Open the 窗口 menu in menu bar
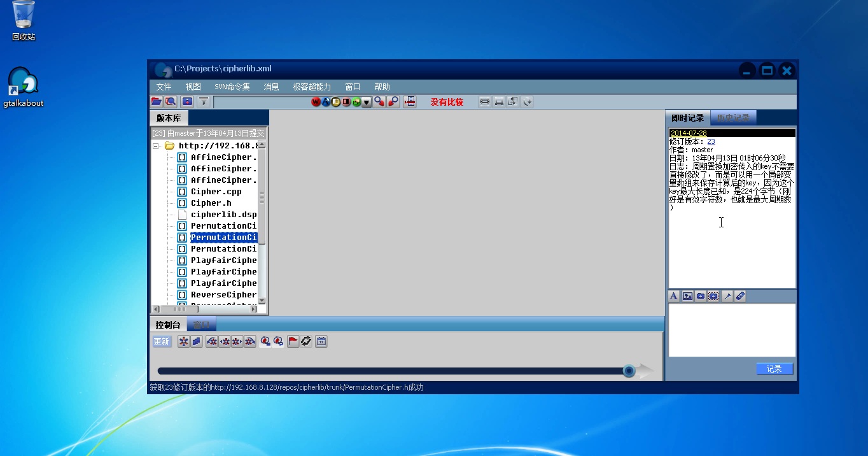This screenshot has height=456, width=868. pyautogui.click(x=353, y=87)
